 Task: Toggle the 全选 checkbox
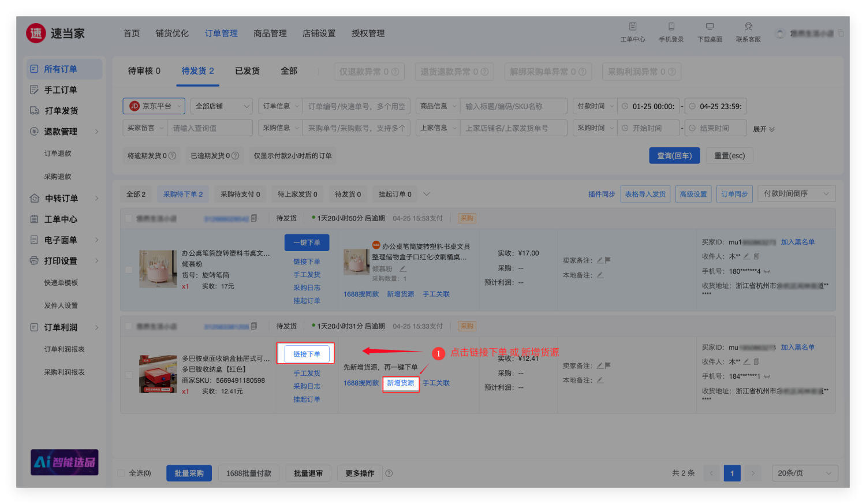(x=121, y=473)
